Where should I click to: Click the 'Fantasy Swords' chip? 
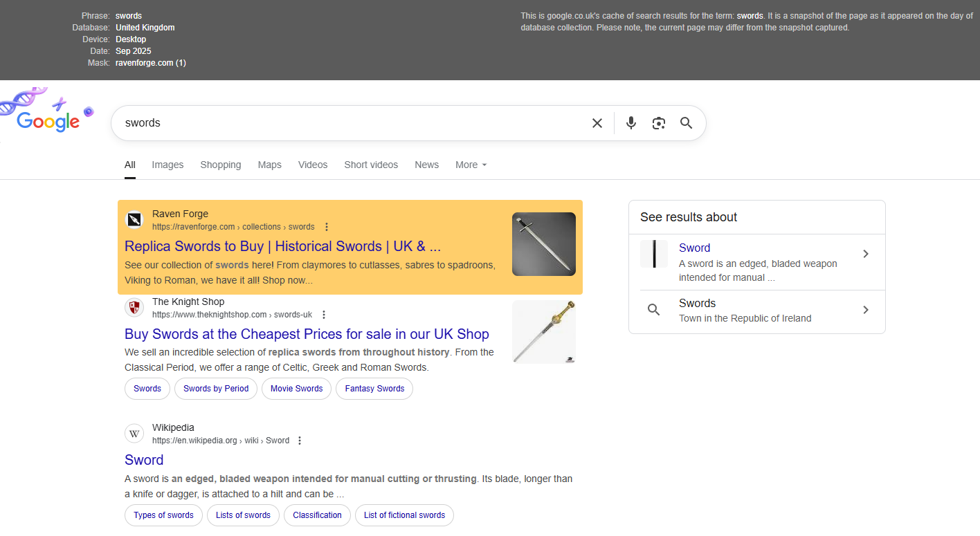[x=374, y=389]
